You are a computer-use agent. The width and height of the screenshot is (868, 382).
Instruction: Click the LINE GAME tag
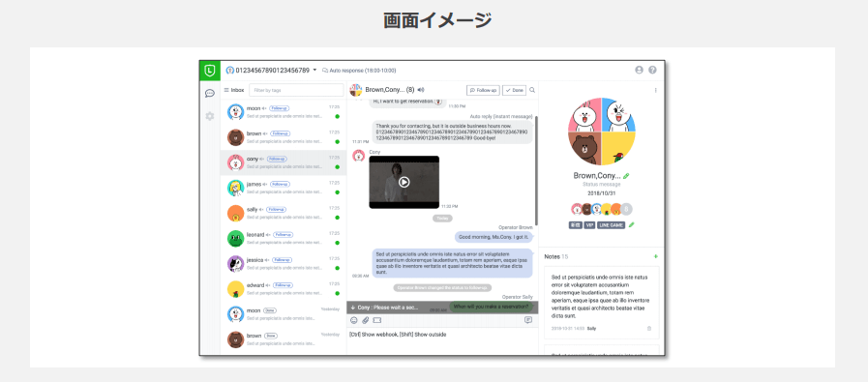612,224
